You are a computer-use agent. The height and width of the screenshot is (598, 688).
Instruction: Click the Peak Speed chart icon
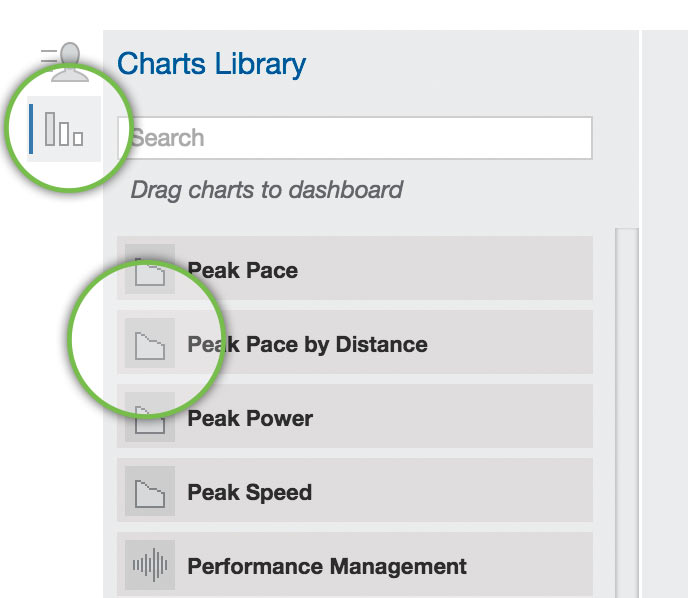tap(150, 491)
